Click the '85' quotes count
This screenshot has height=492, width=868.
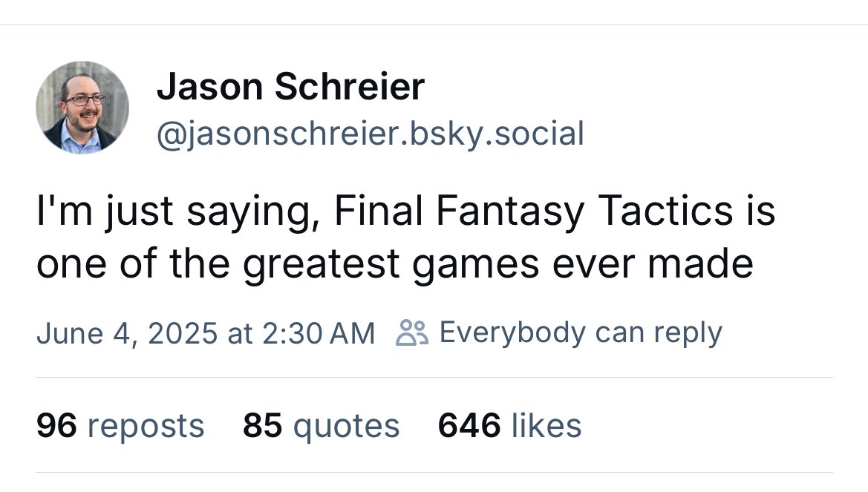(264, 425)
